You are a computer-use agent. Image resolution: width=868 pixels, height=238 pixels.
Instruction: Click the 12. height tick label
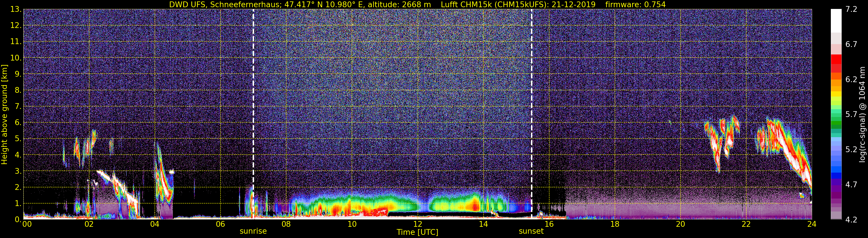16,25
